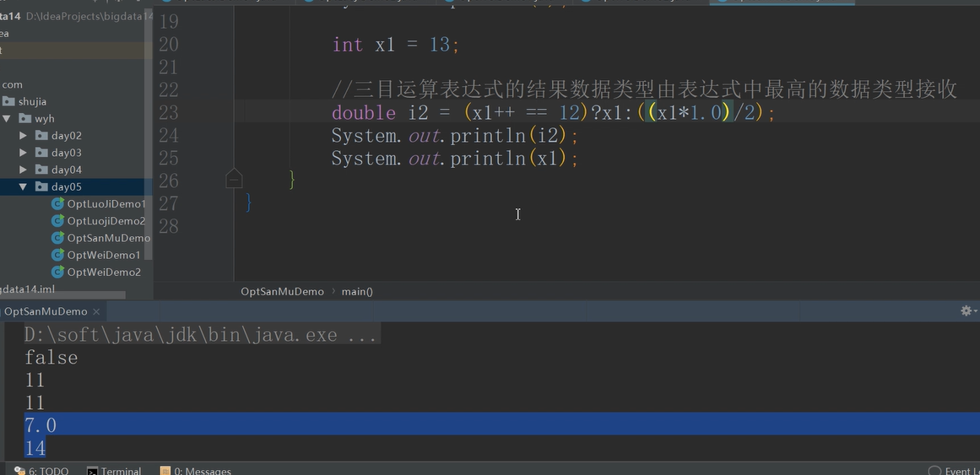The height and width of the screenshot is (475, 980).
Task: Open the OptLuoJiDemo1 class file
Action: point(106,203)
